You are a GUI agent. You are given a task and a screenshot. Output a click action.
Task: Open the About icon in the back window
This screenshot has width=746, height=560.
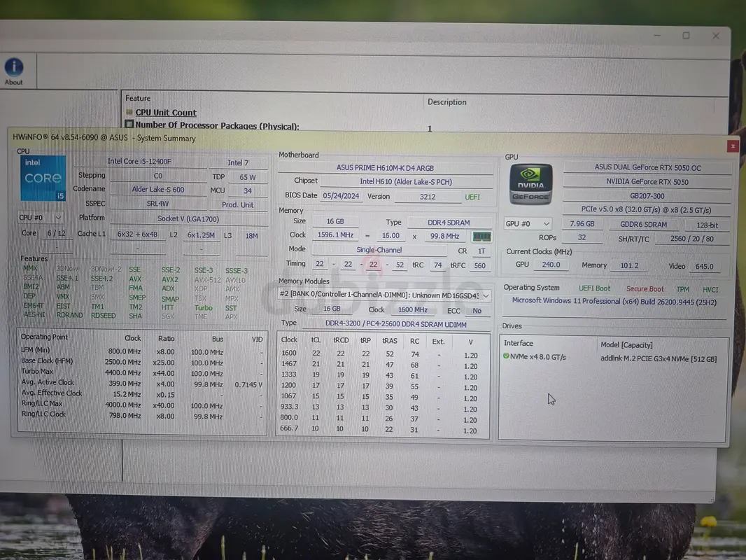click(x=14, y=71)
